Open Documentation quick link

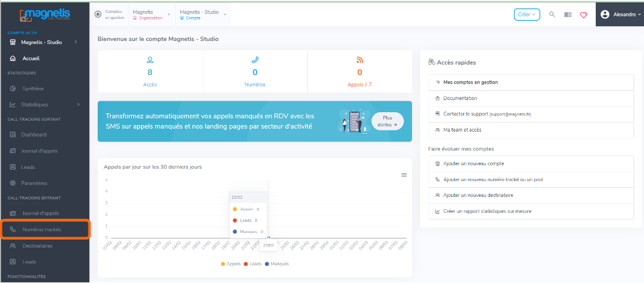coord(531,98)
